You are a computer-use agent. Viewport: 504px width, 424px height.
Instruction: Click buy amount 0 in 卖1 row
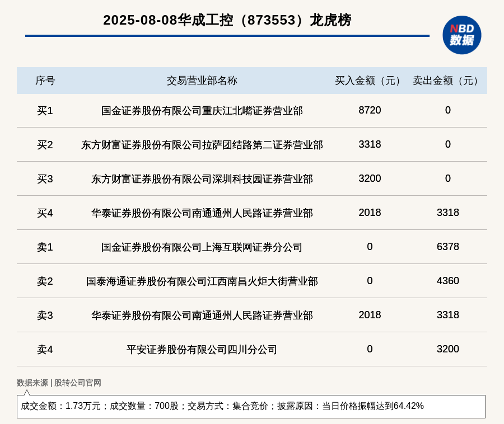click(x=370, y=247)
